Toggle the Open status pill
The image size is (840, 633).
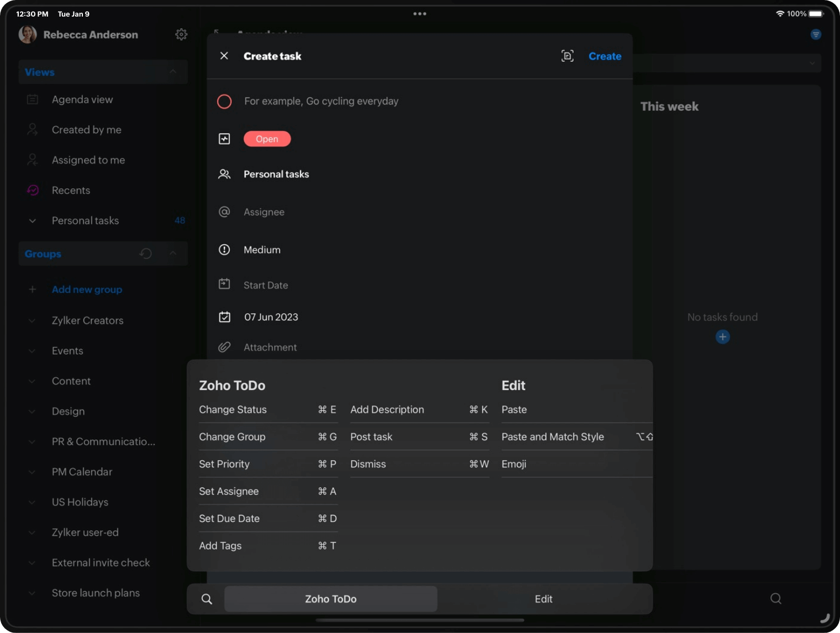tap(267, 139)
